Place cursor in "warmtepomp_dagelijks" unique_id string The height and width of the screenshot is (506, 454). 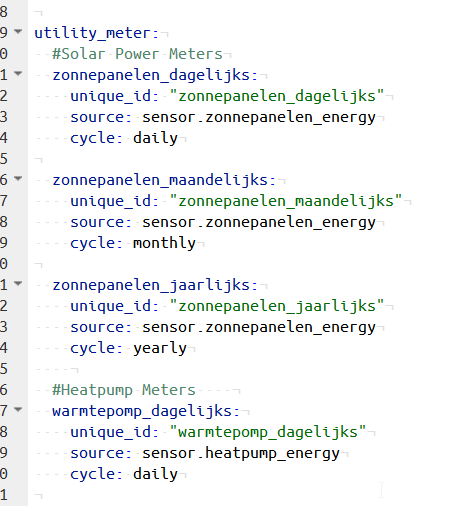coord(268,432)
